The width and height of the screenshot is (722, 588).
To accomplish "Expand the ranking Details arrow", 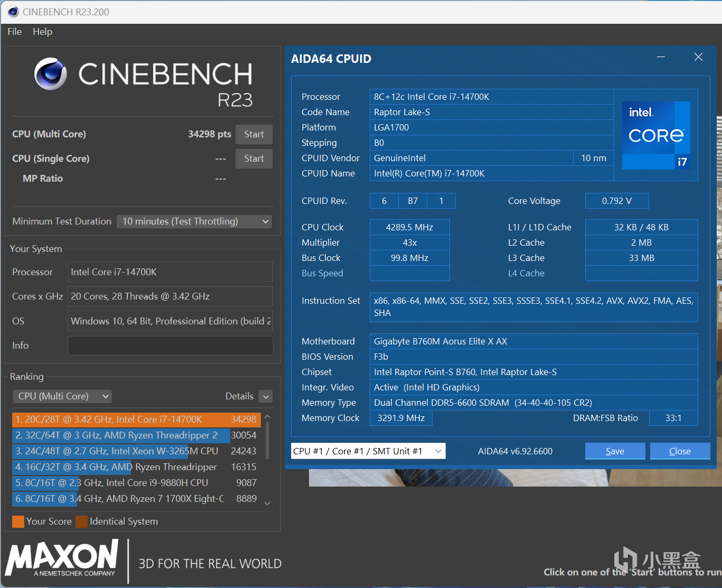I will click(266, 396).
